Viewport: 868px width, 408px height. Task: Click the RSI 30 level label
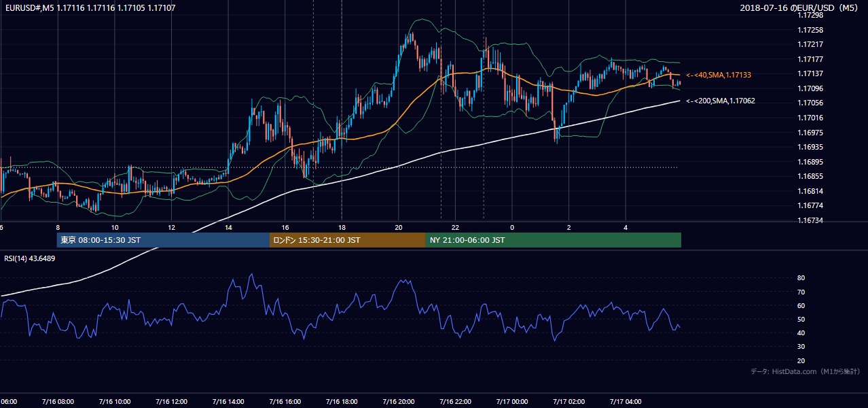tap(801, 347)
